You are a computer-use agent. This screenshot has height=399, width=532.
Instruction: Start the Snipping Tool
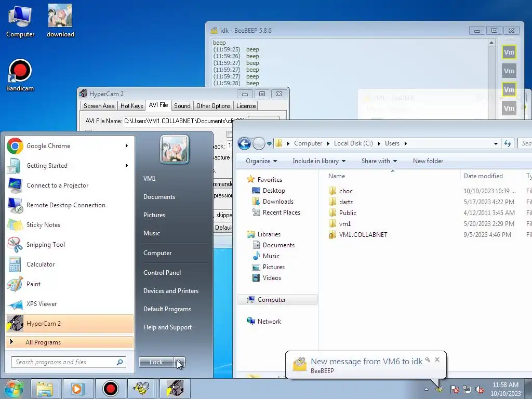(x=70, y=245)
